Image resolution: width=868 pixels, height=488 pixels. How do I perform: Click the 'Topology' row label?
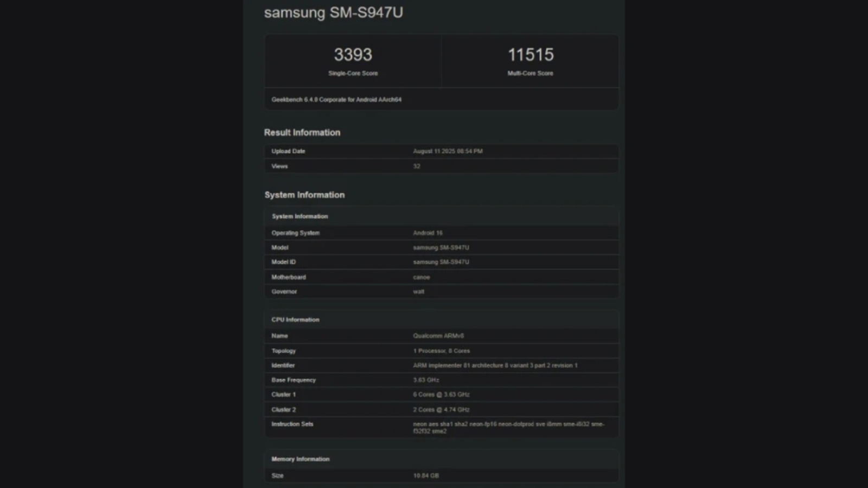(x=284, y=351)
